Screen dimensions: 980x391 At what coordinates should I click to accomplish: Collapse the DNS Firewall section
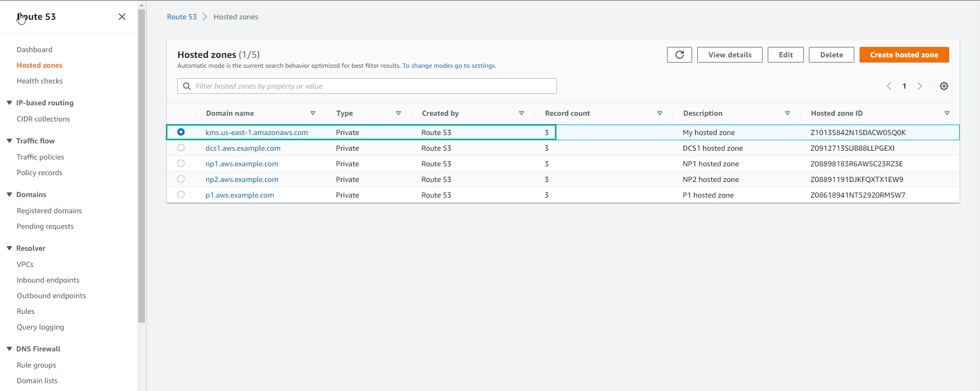9,349
